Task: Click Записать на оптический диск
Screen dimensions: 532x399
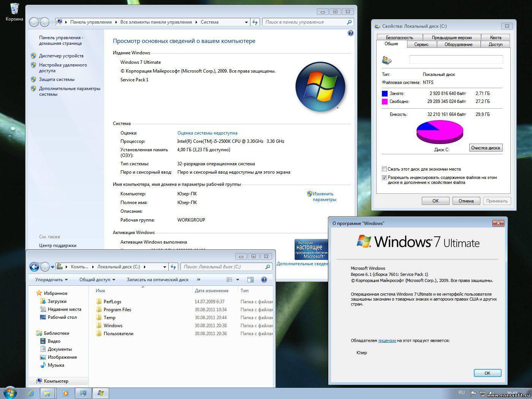Action: coord(158,280)
